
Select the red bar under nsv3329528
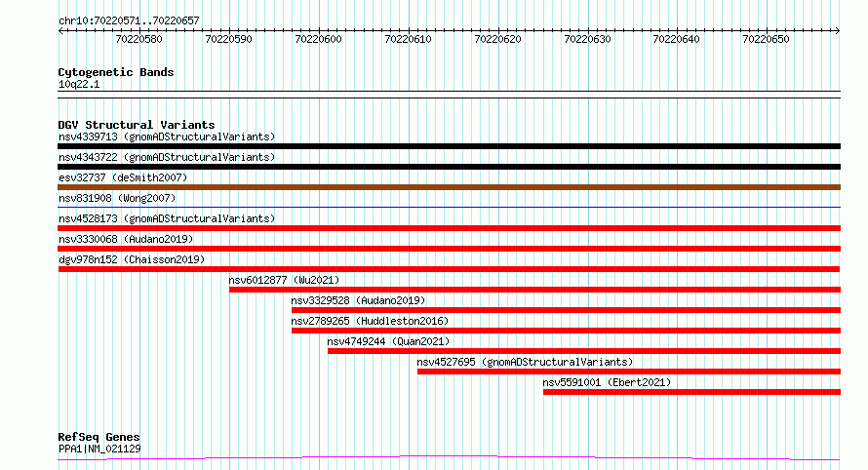(x=567, y=310)
